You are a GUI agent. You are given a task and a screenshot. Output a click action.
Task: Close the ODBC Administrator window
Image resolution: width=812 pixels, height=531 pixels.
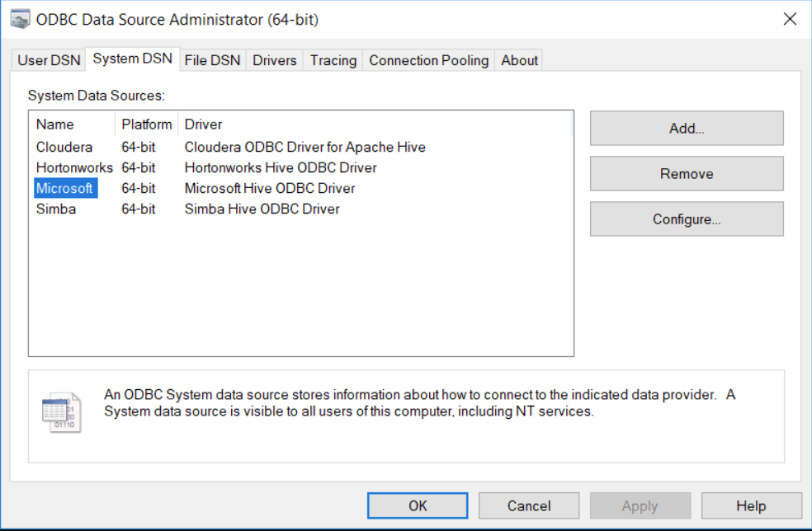pos(790,19)
